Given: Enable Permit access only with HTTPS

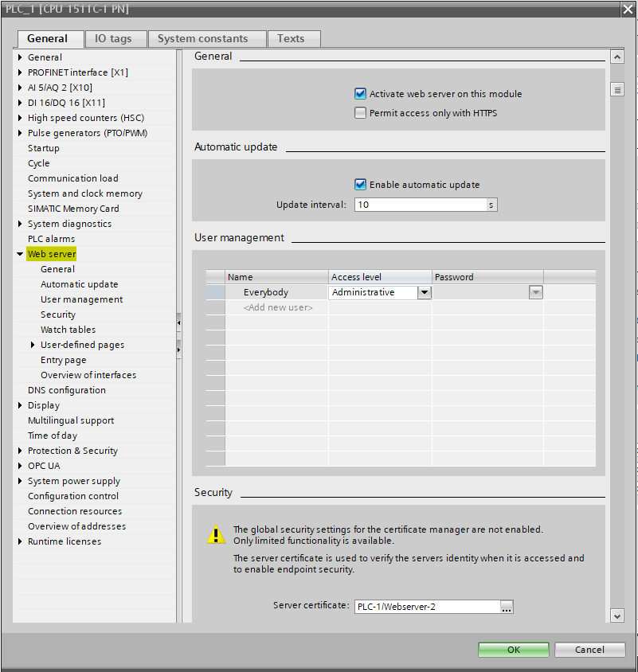Looking at the screenshot, I should 361,113.
